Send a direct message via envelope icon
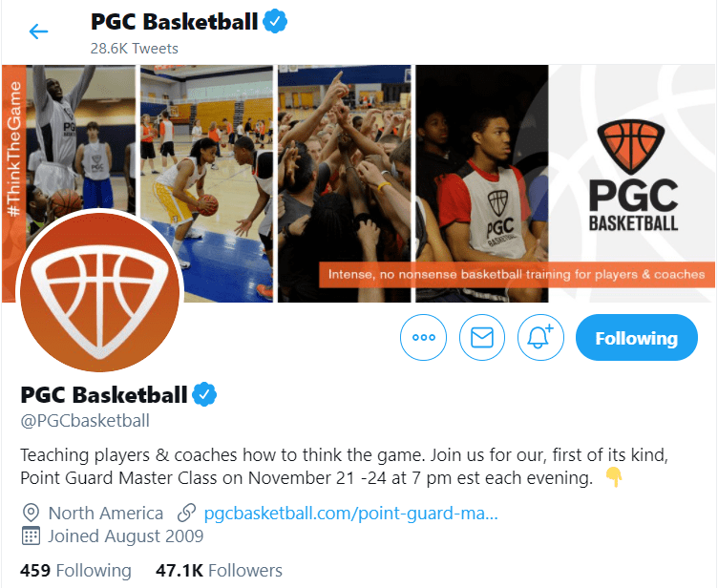 click(482, 338)
